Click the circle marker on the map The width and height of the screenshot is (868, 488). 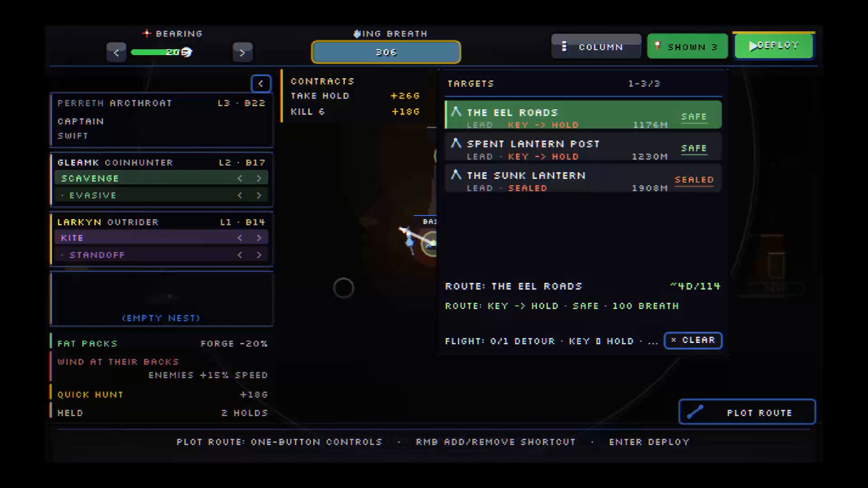pyautogui.click(x=344, y=288)
